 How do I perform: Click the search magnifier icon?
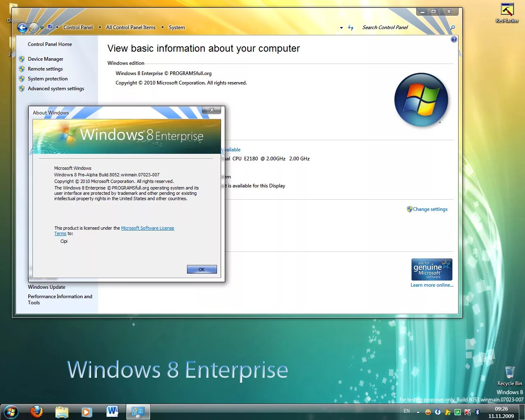click(453, 27)
